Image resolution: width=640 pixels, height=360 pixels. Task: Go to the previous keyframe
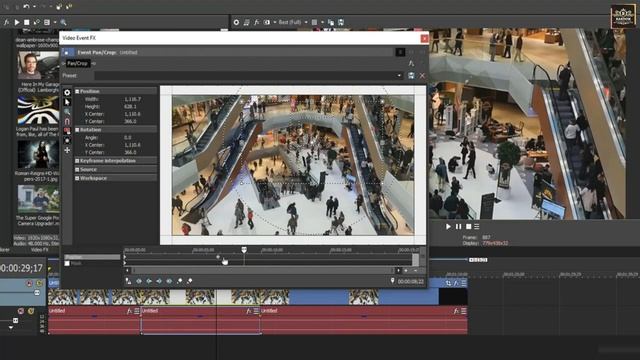click(x=149, y=281)
